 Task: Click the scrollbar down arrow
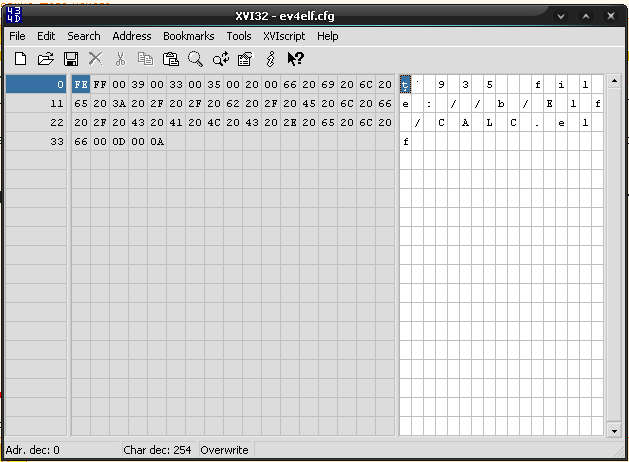point(614,431)
